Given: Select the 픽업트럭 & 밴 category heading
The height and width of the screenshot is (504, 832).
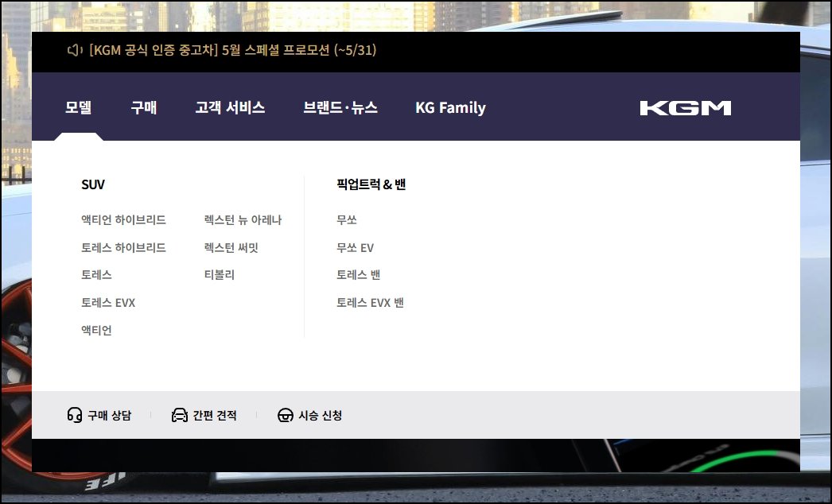Looking at the screenshot, I should coord(371,184).
